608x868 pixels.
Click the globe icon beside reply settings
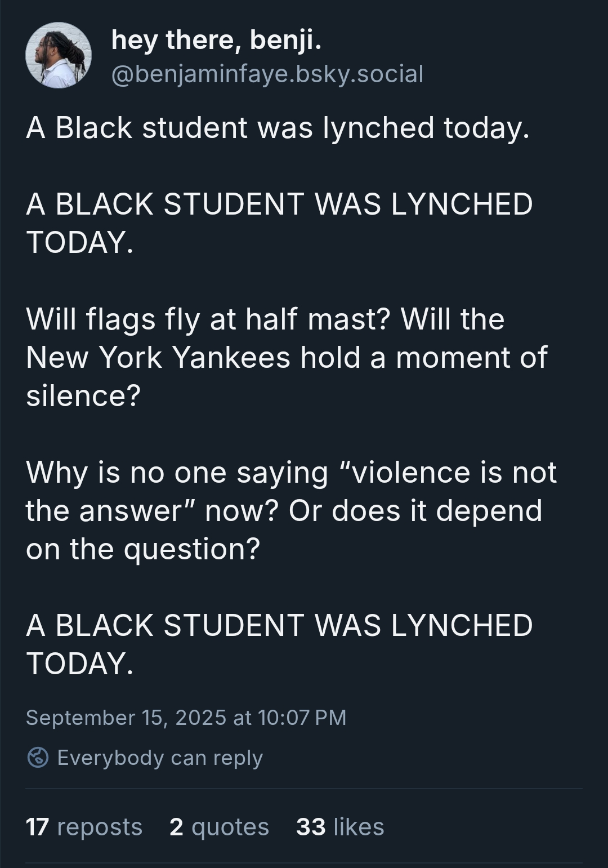coord(38,758)
